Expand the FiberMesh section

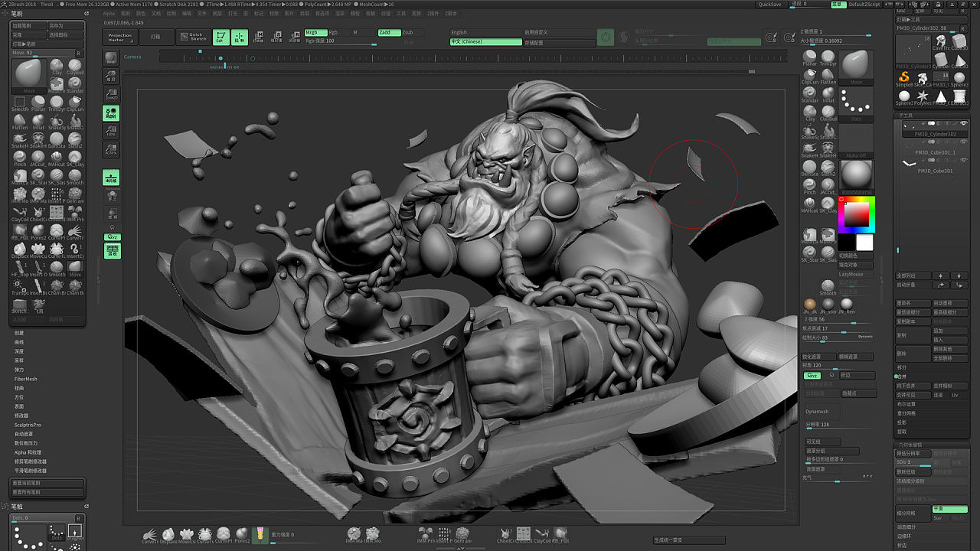pos(26,379)
